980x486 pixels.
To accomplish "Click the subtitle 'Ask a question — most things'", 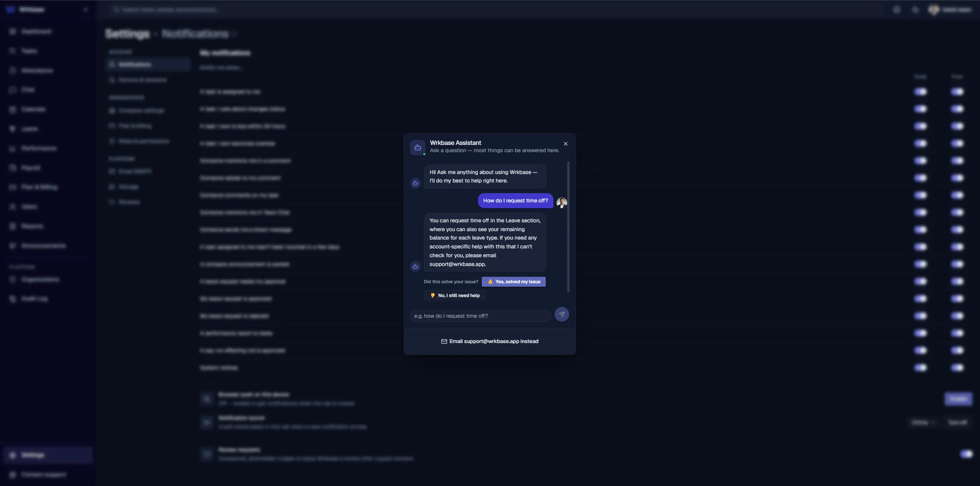I will [x=494, y=150].
